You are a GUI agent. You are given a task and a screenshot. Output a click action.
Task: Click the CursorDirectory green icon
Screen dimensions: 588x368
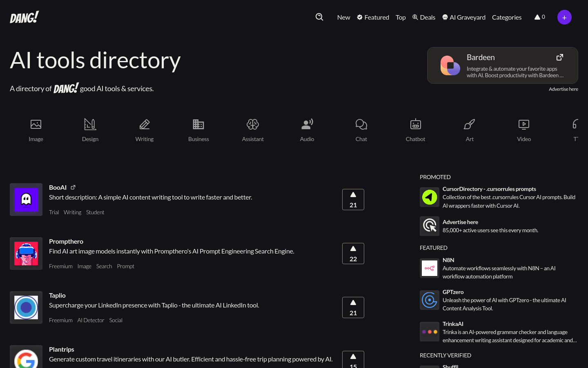click(430, 197)
